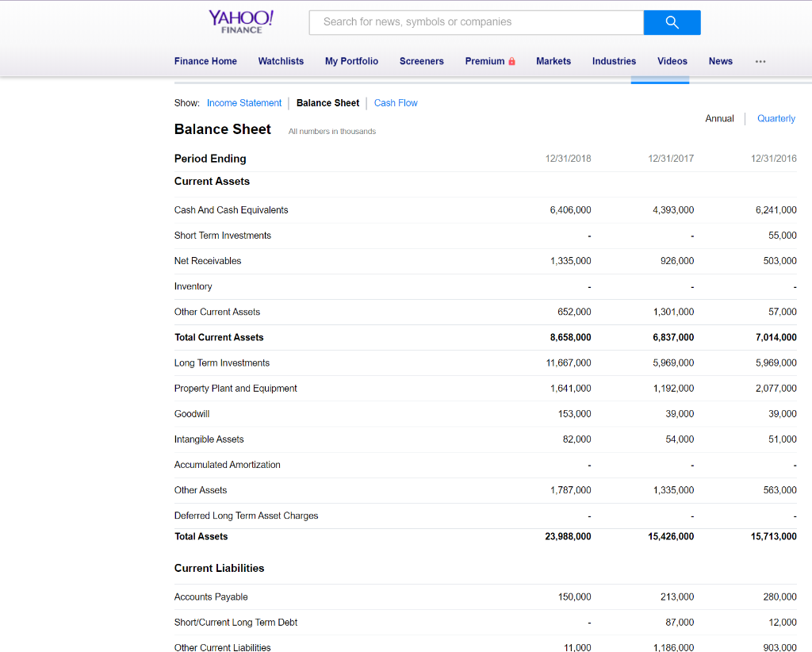Click the Current Liabilities heading
812x652 pixels.
(x=219, y=568)
